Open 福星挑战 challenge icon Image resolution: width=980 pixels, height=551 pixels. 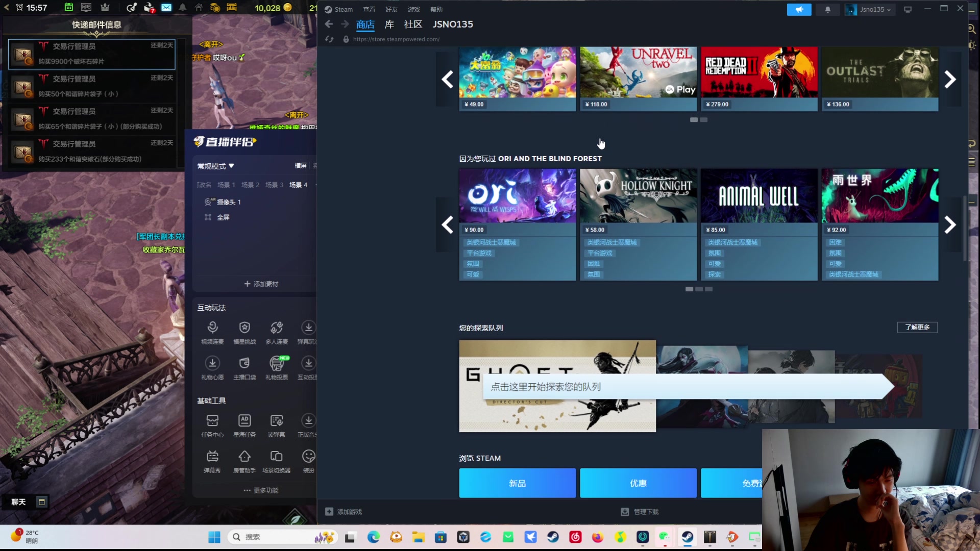[x=244, y=332]
